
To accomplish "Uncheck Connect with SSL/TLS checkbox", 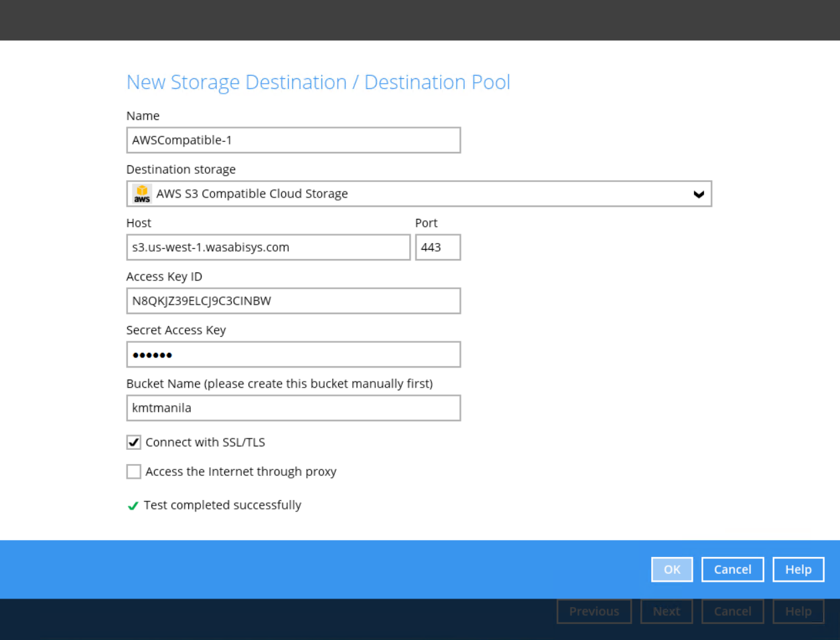I will (134, 443).
